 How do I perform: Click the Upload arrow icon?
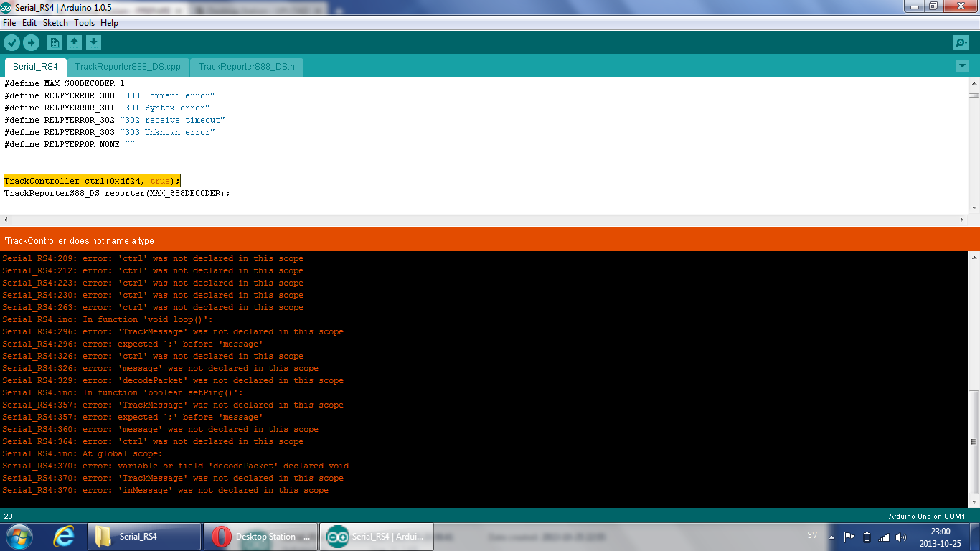click(x=31, y=43)
